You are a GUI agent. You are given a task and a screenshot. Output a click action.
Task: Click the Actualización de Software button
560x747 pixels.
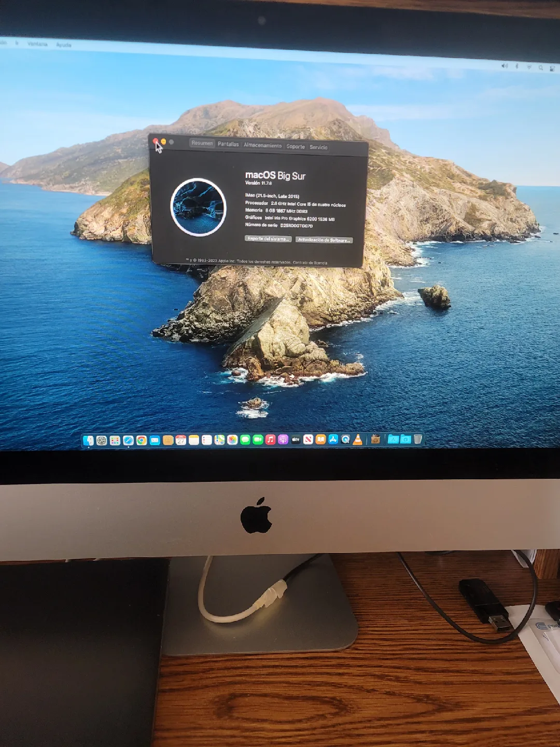point(324,240)
